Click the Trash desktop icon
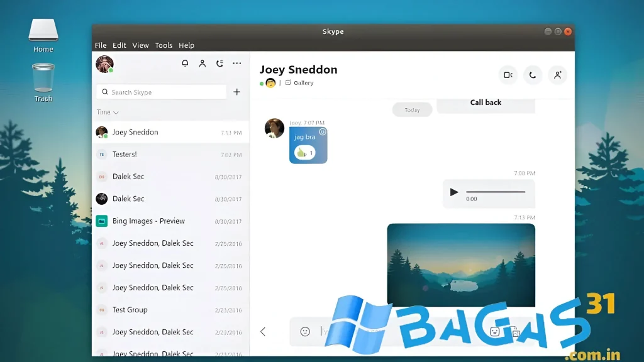Image resolution: width=644 pixels, height=362 pixels. click(x=43, y=82)
